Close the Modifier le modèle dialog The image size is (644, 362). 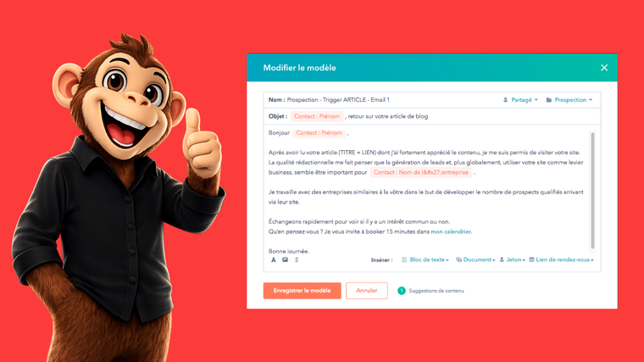[603, 68]
